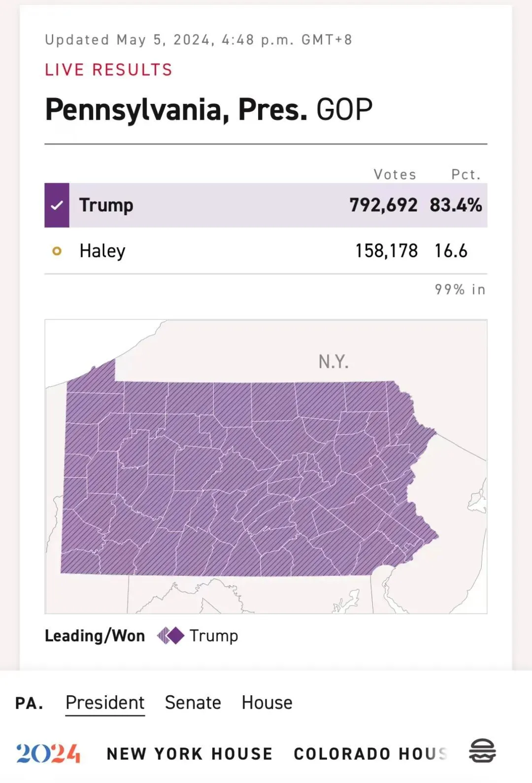Click the yellow circle marker beside Haley
Viewport: 532px width, 783px height.
(x=57, y=251)
